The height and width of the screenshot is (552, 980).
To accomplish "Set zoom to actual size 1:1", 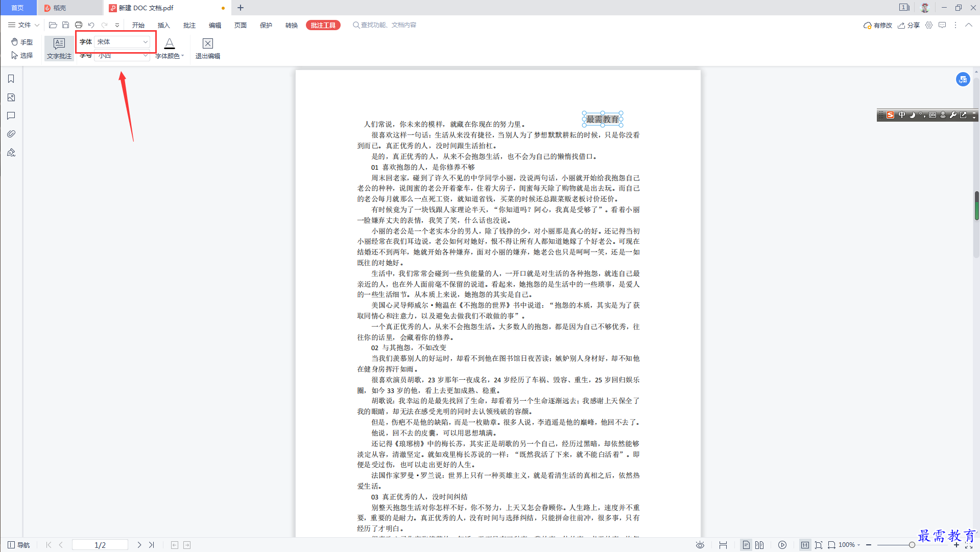I will coord(805,545).
